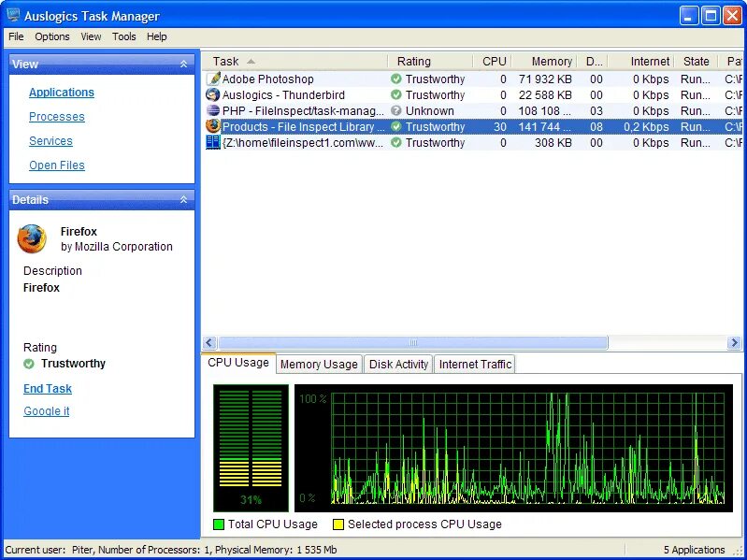
Task: Click the Current user status bar text
Action: point(170,550)
